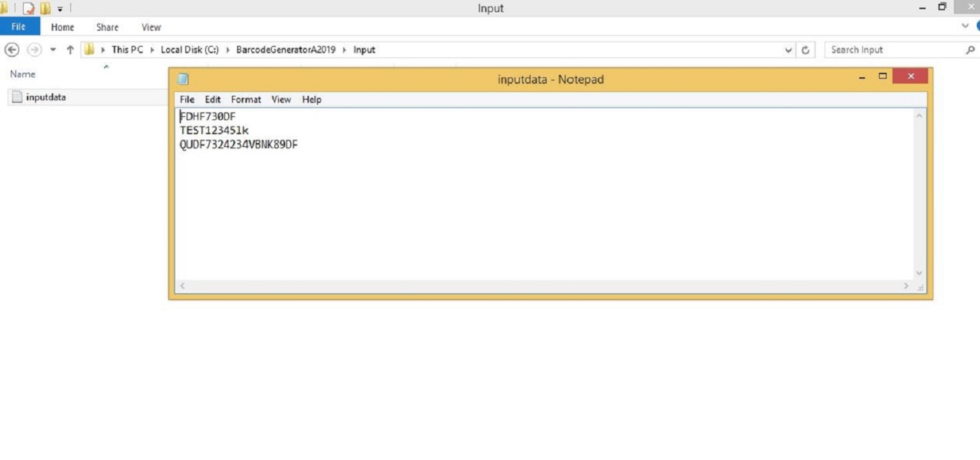
Task: Click BarcodeGeneratorA2019 in the breadcrumb path
Action: [286, 50]
